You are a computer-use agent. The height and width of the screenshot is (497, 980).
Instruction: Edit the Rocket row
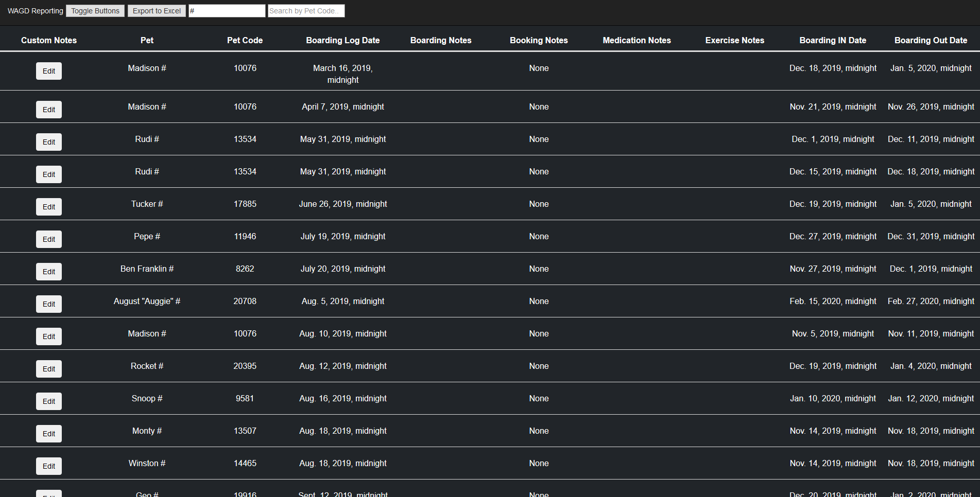click(x=49, y=369)
